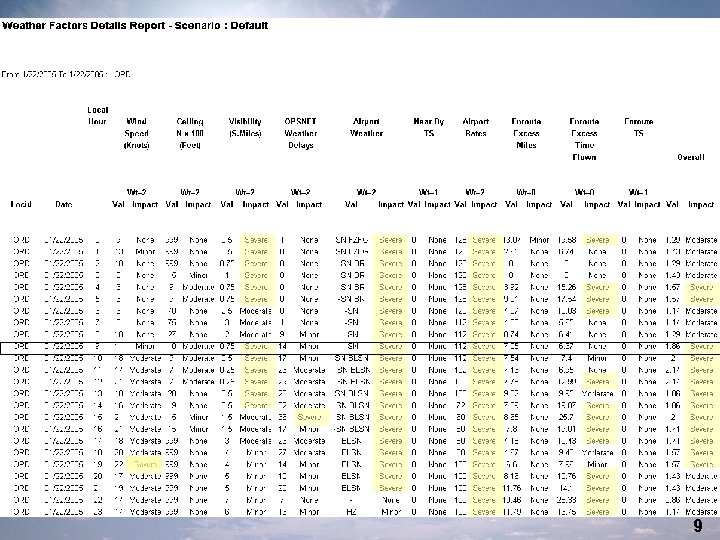Click the date range line below the title
This screenshot has width=720, height=540.
coord(66,74)
